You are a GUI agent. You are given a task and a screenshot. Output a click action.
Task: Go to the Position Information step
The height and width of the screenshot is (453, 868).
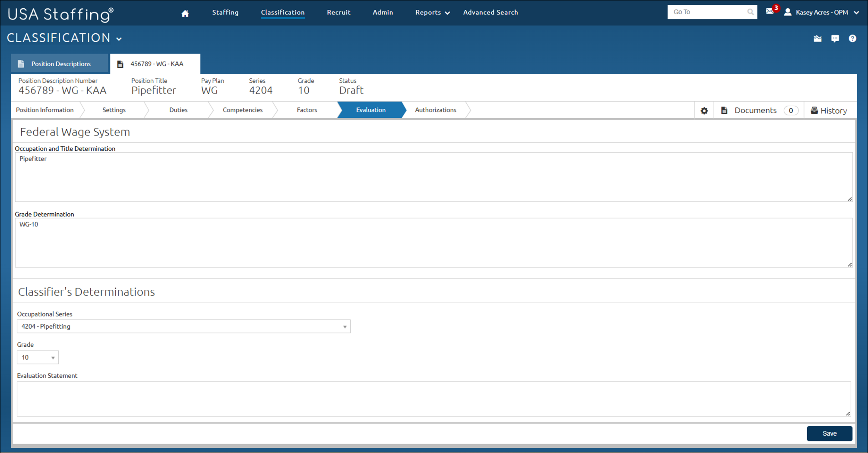click(x=45, y=110)
